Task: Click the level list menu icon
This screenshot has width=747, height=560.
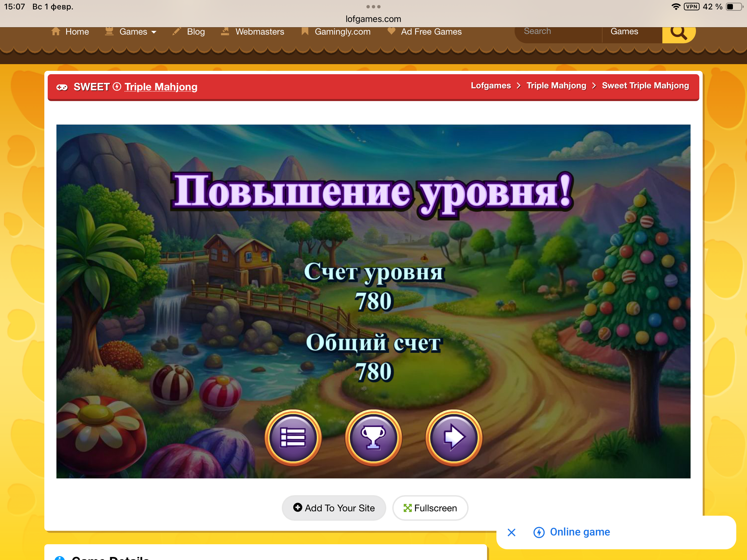Action: [x=293, y=437]
